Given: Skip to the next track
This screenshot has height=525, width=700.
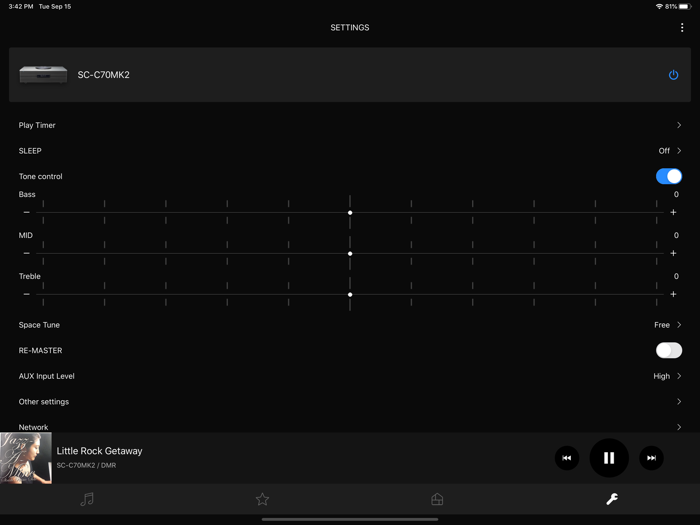Looking at the screenshot, I should [651, 458].
